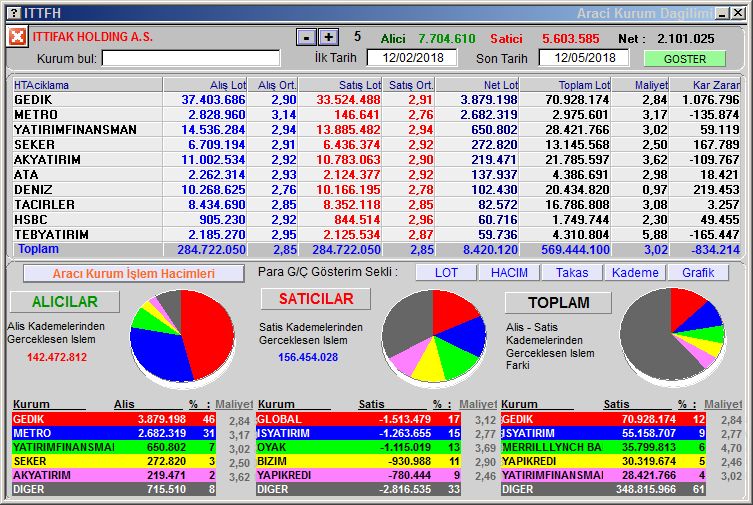Select the ATA row in the table
The height and width of the screenshot is (505, 753).
(376, 175)
